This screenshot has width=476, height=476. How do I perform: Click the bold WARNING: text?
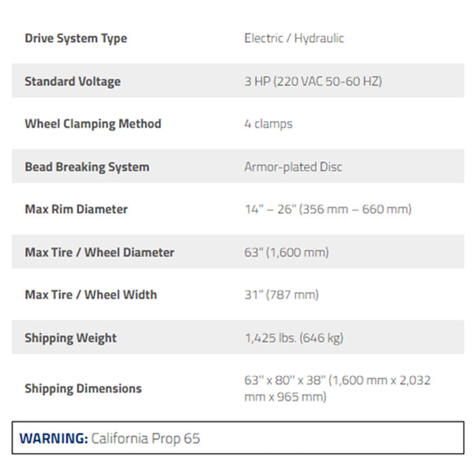pos(54,439)
